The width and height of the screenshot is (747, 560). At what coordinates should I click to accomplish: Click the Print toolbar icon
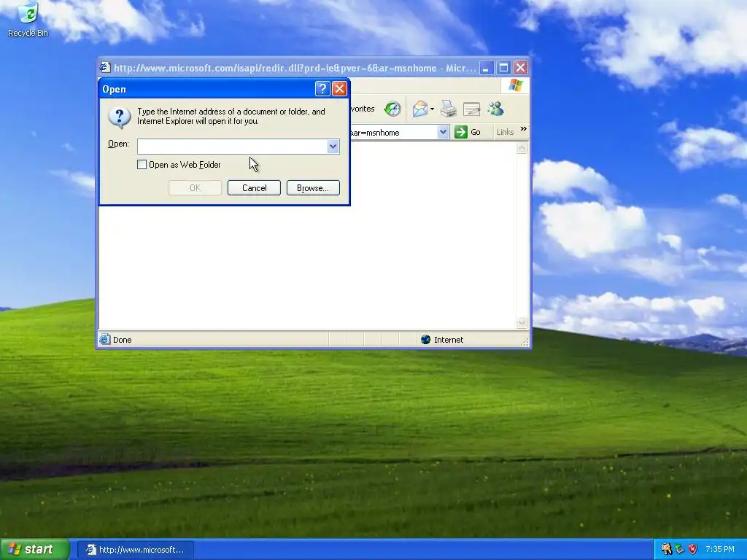click(448, 109)
